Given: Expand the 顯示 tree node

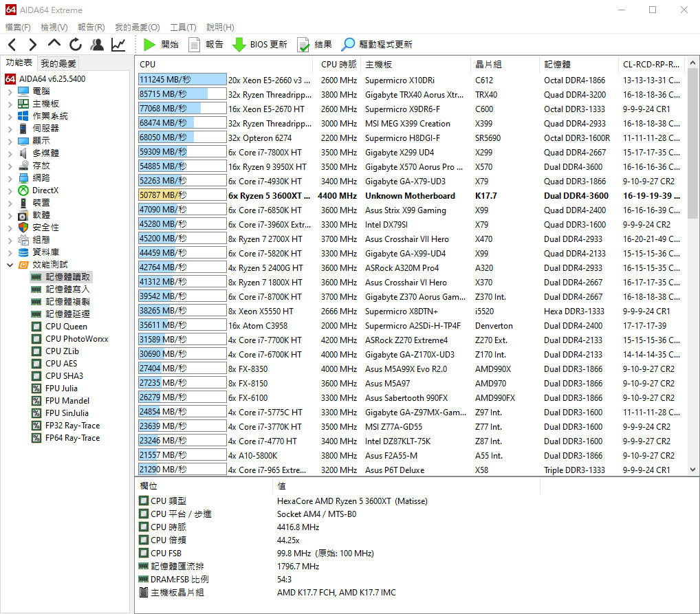Looking at the screenshot, I should tap(10, 142).
